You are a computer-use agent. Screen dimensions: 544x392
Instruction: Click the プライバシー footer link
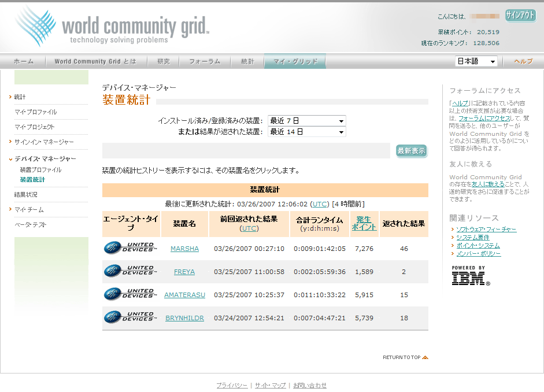click(232, 385)
